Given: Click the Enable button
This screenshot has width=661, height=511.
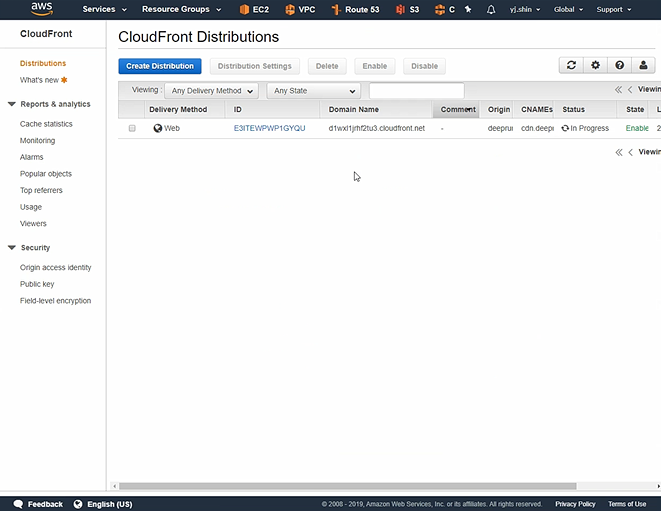Looking at the screenshot, I should click(375, 66).
